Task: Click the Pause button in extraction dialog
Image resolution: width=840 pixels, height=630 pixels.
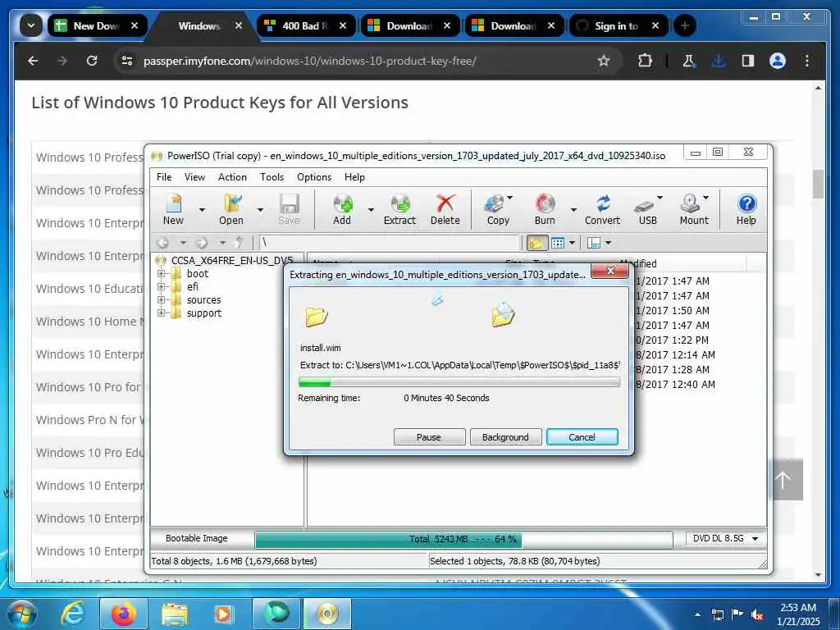Action: (429, 437)
